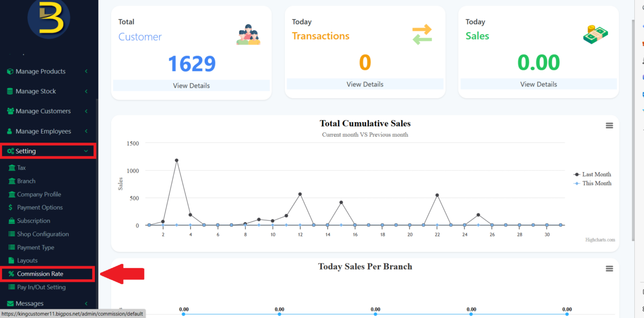Collapse the Setting section

coord(48,151)
